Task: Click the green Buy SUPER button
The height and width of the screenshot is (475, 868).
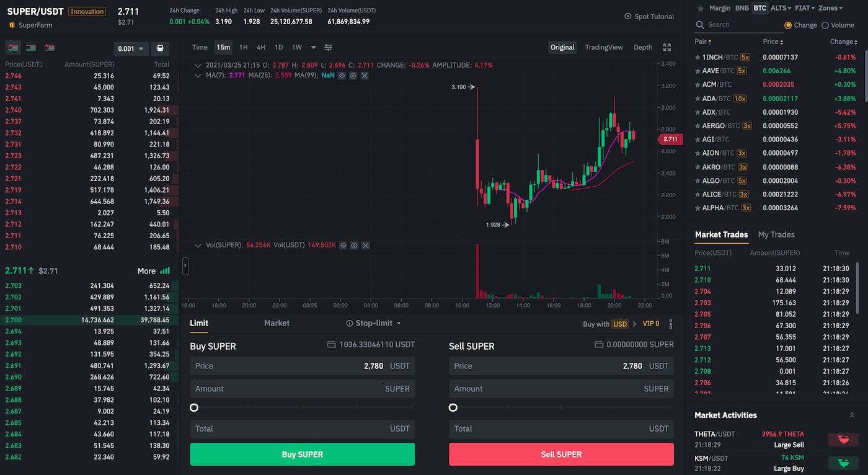Action: pyautogui.click(x=302, y=455)
